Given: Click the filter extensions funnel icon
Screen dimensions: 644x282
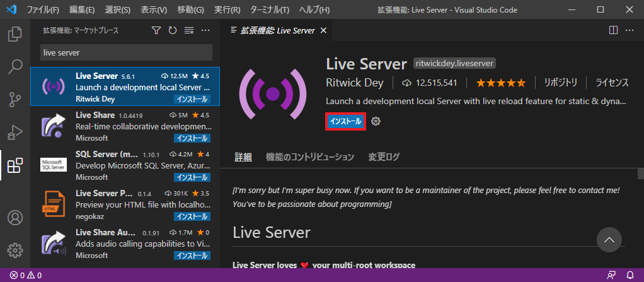Looking at the screenshot, I should [156, 30].
